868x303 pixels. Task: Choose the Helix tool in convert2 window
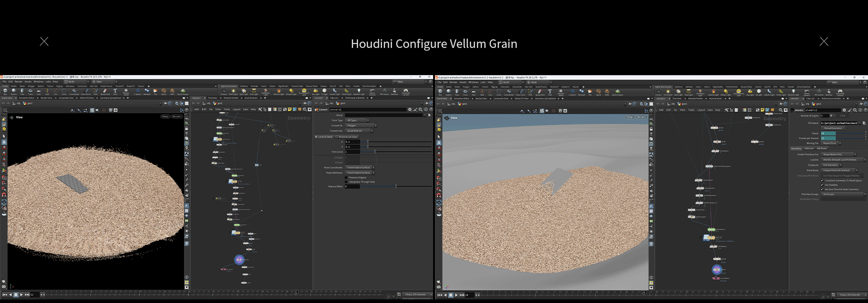pyautogui.click(x=172, y=92)
